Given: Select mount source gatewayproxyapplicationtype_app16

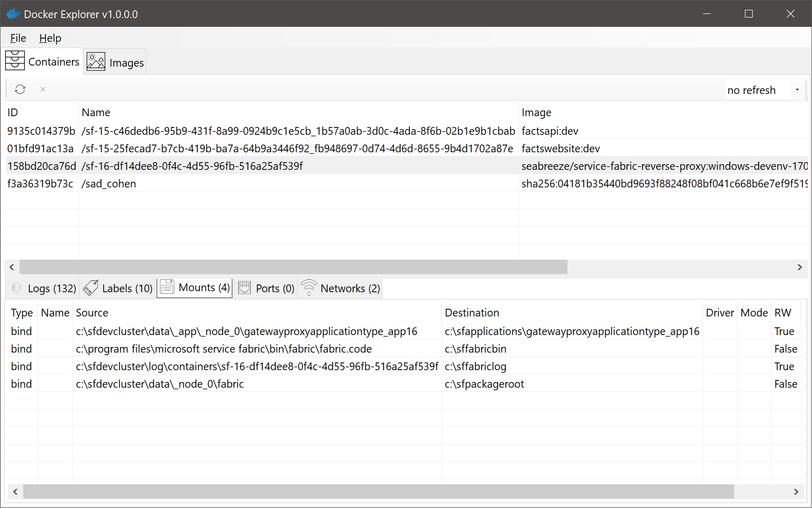Looking at the screenshot, I should click(x=247, y=331).
